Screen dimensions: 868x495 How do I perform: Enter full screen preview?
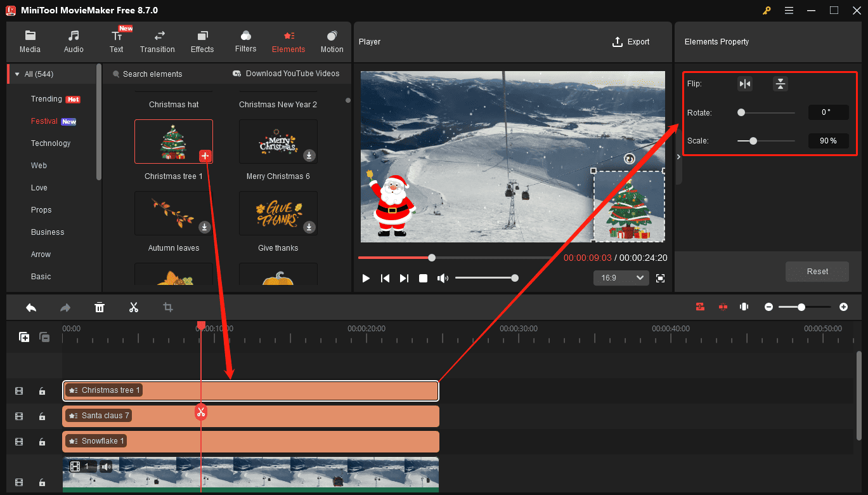[661, 278]
